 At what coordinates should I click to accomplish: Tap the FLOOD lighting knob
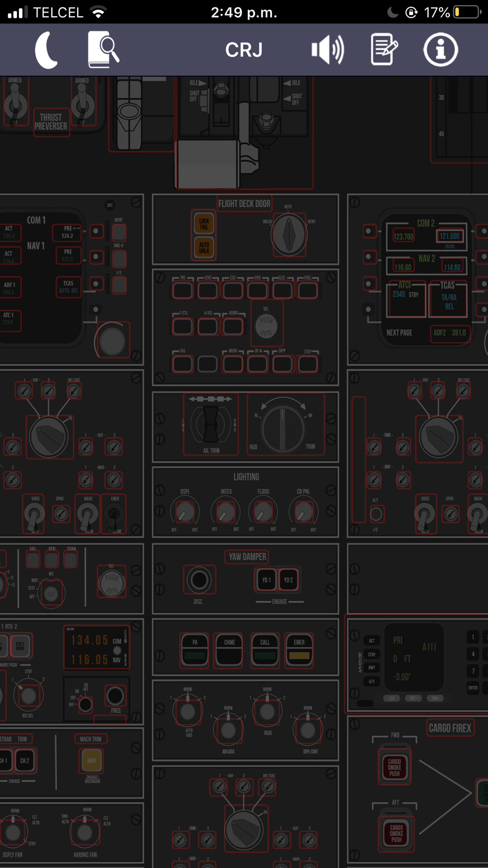(x=263, y=513)
